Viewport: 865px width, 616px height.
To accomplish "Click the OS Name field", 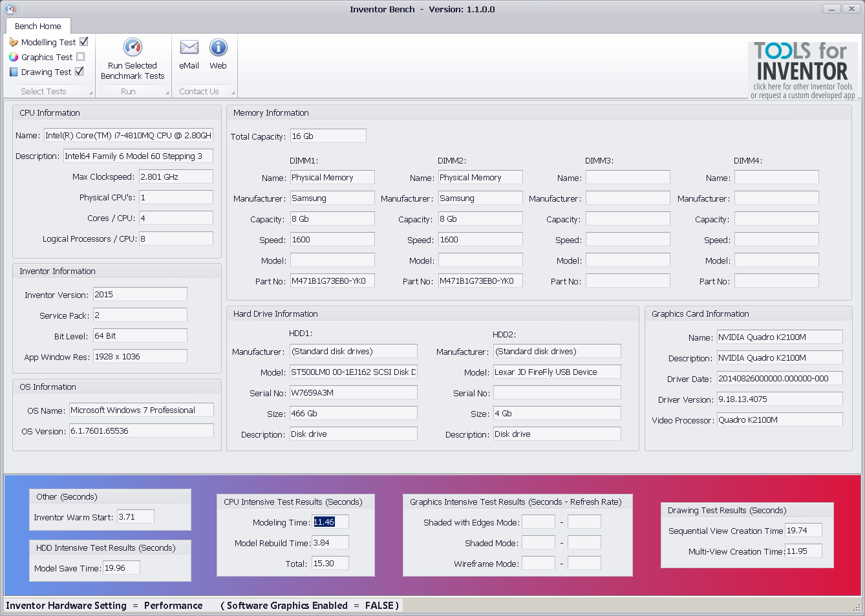I will coord(142,410).
